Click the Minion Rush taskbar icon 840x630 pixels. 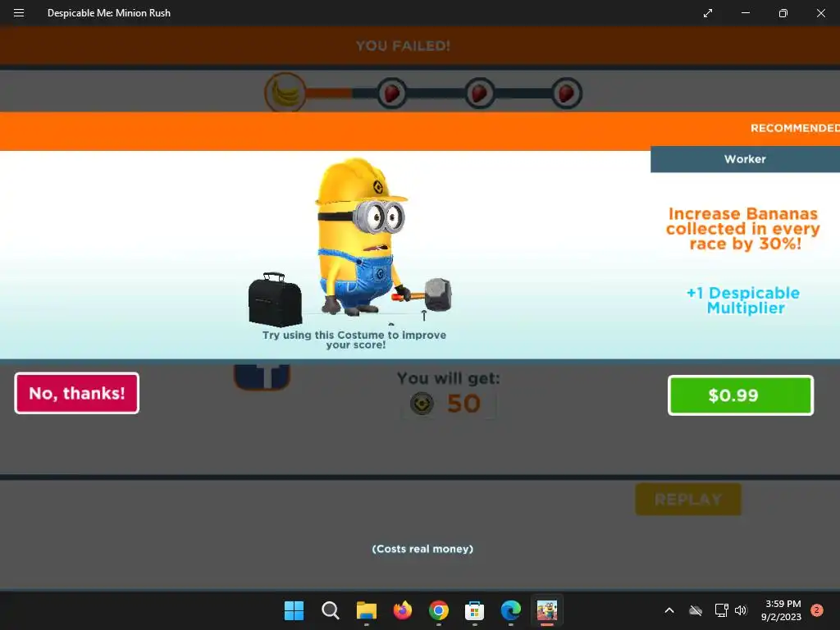tap(547, 610)
